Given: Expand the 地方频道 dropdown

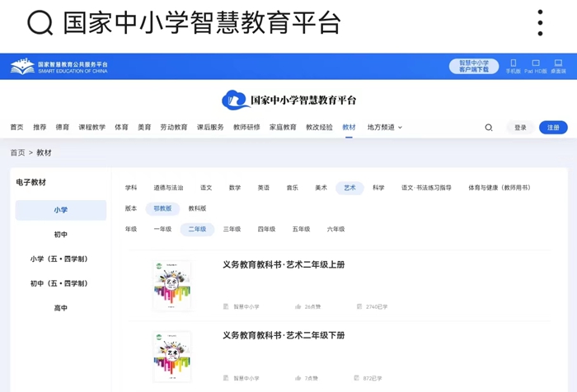Looking at the screenshot, I should click(384, 128).
